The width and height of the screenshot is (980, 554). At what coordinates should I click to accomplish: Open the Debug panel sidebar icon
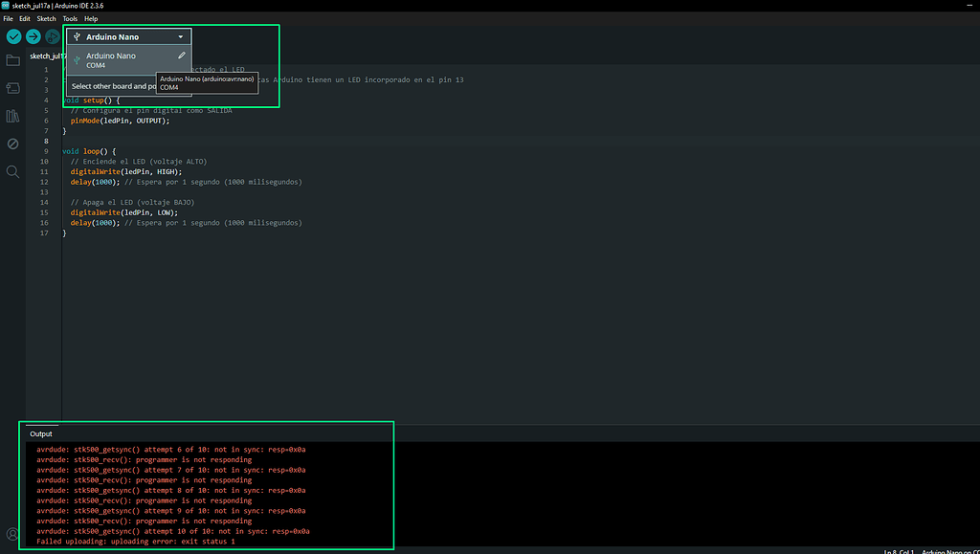[x=11, y=145]
